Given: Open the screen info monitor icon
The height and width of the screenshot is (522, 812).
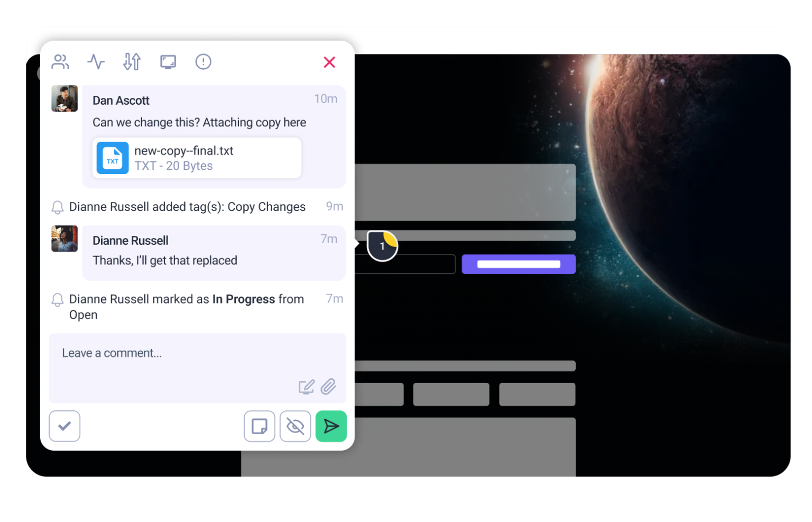Looking at the screenshot, I should point(168,62).
